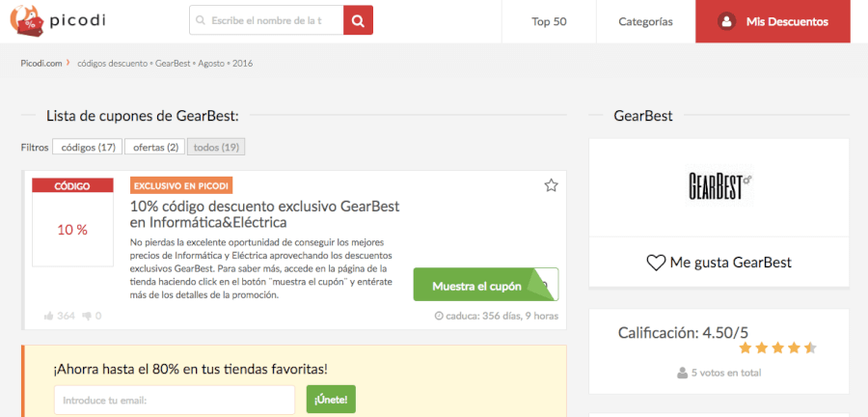Click the rating stars under Calificación
This screenshot has width=868, height=417.
tap(777, 348)
